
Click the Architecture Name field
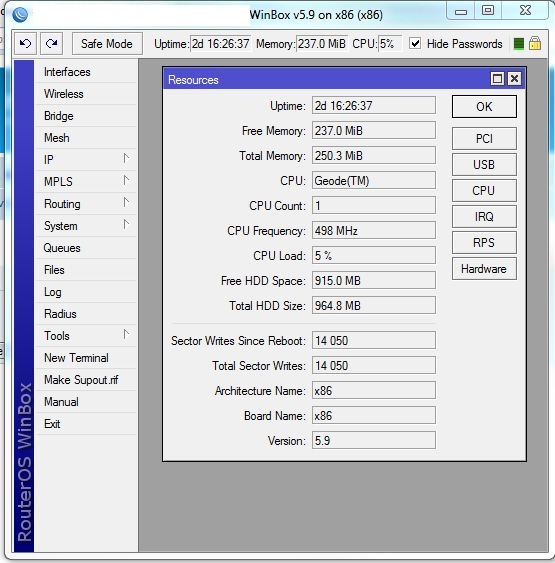pyautogui.click(x=374, y=391)
